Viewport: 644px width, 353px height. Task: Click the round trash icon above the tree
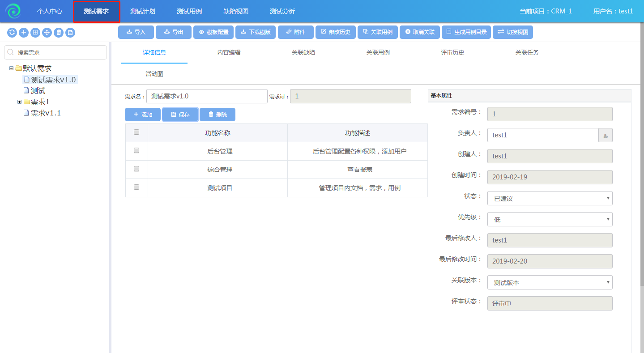[x=59, y=33]
